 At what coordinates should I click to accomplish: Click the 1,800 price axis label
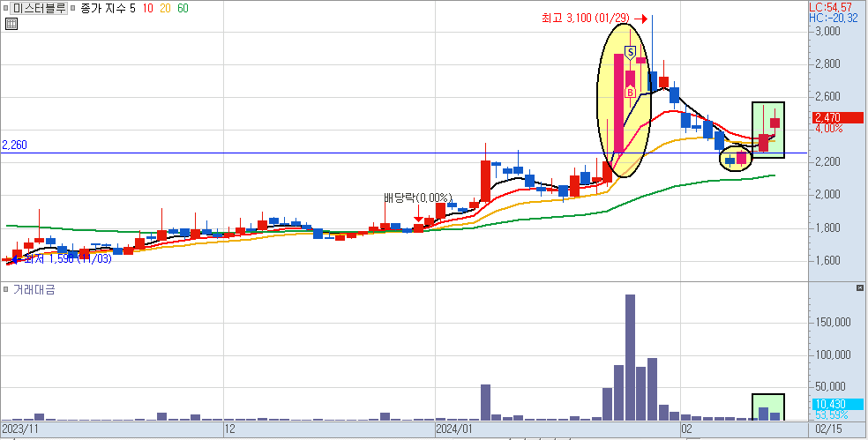[827, 228]
